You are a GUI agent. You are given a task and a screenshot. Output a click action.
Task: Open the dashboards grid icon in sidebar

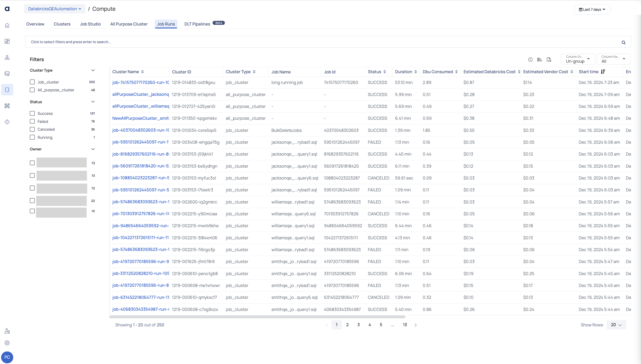tap(7, 41)
